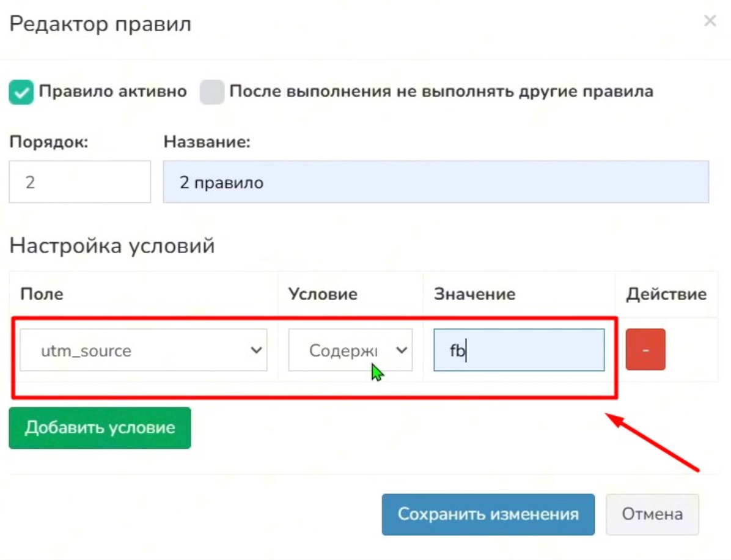
Task: Remove the condition with red minus button
Action: (645, 350)
